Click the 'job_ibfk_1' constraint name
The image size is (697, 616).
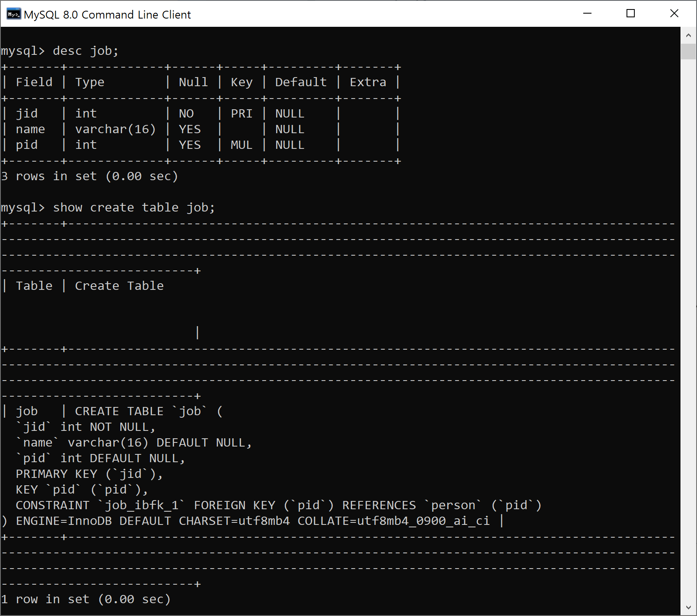[141, 505]
